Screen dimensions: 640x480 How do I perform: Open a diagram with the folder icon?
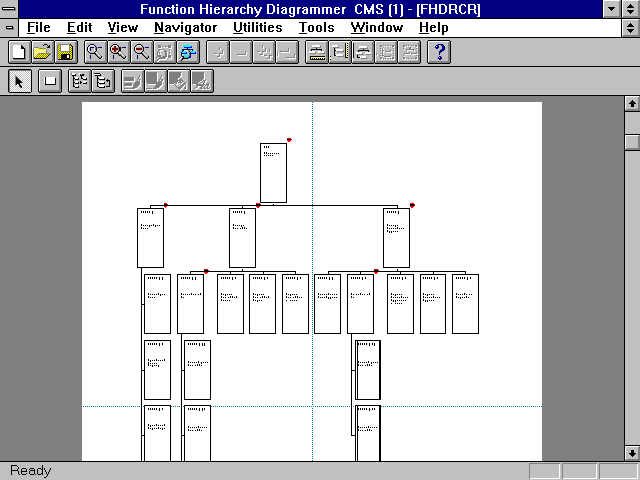pyautogui.click(x=42, y=52)
